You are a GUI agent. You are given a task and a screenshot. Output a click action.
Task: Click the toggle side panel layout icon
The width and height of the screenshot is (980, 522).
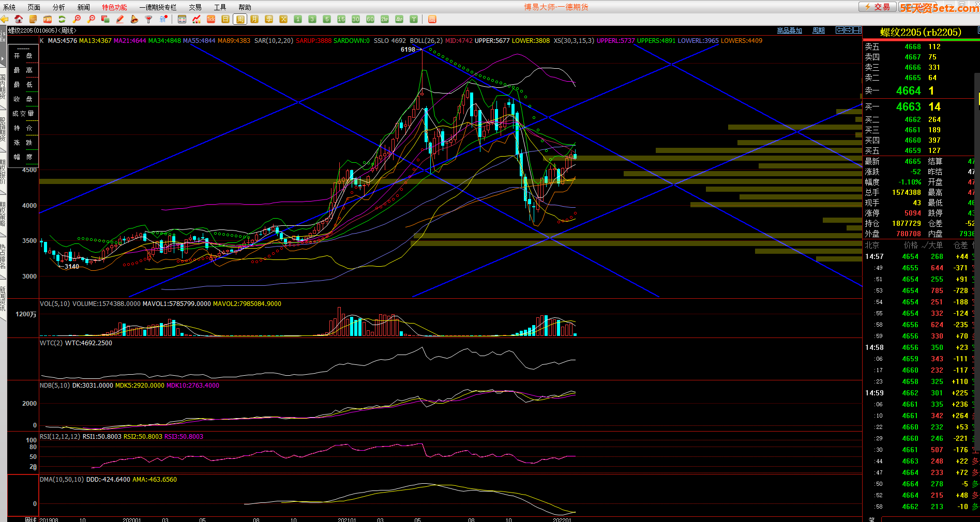pos(857,30)
